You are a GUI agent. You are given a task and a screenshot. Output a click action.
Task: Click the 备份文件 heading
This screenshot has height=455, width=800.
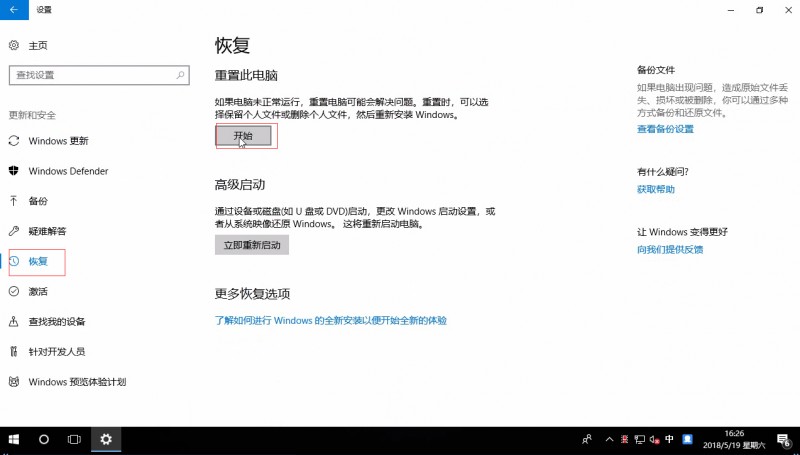point(656,70)
